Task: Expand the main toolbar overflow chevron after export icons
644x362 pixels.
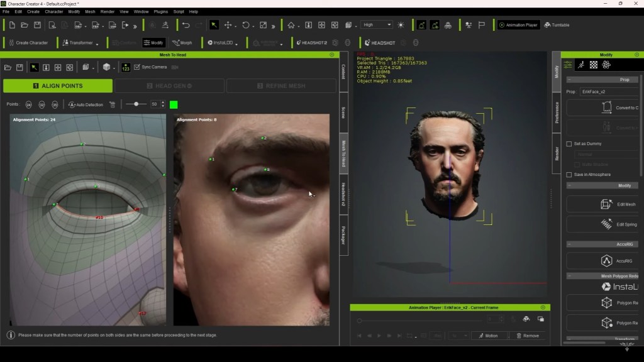Action: point(135,26)
